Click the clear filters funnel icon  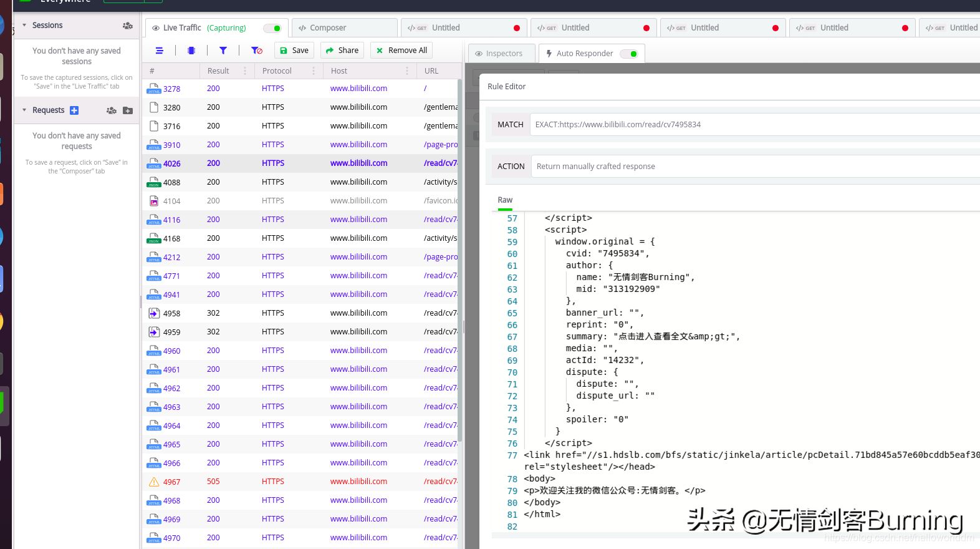click(256, 51)
